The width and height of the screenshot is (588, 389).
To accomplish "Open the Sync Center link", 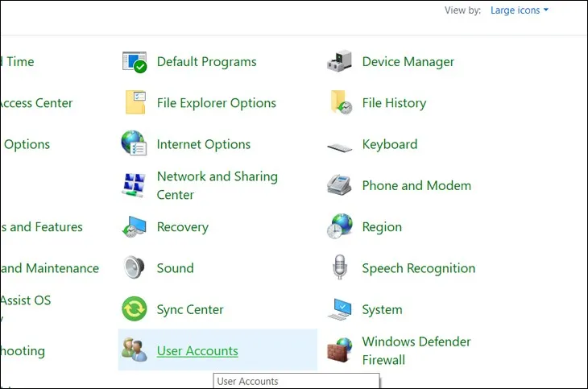I will (x=190, y=310).
